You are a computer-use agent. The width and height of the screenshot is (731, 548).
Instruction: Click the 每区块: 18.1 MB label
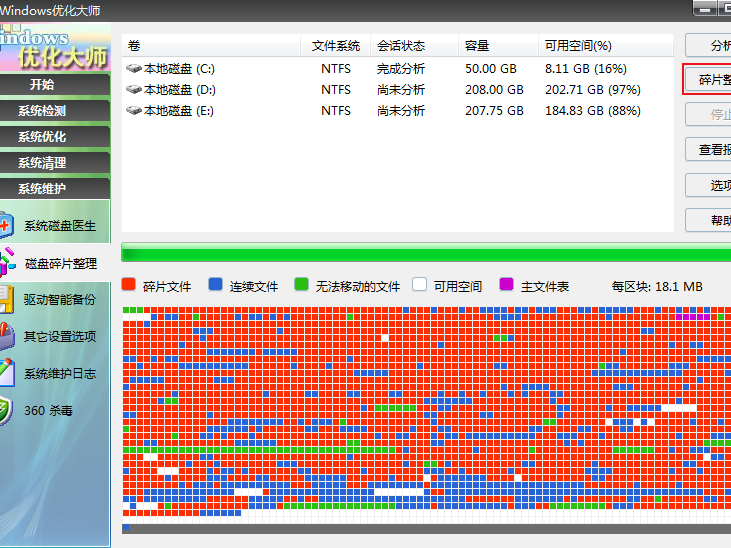pos(657,286)
